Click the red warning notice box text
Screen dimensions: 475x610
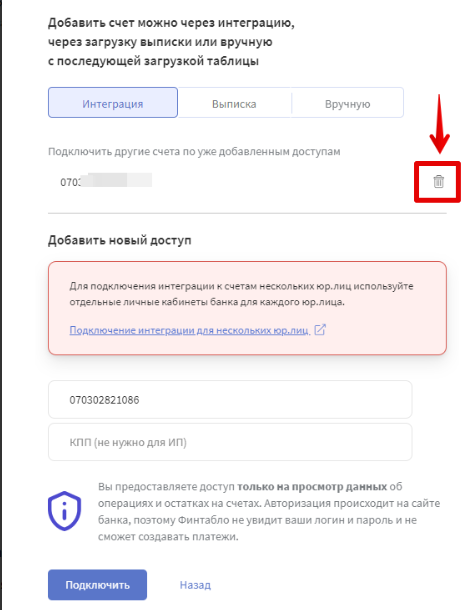point(241,294)
